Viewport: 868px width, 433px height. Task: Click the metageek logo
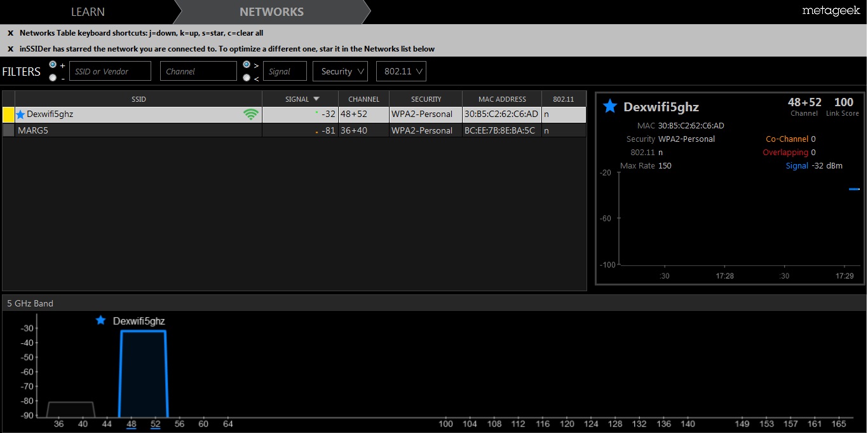point(830,11)
